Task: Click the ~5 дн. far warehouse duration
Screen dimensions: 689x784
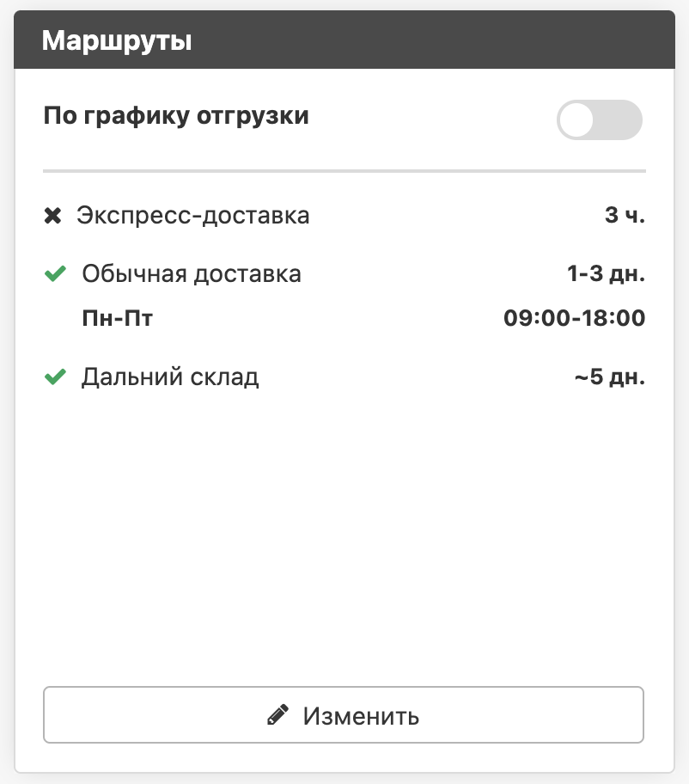Action: click(x=609, y=377)
